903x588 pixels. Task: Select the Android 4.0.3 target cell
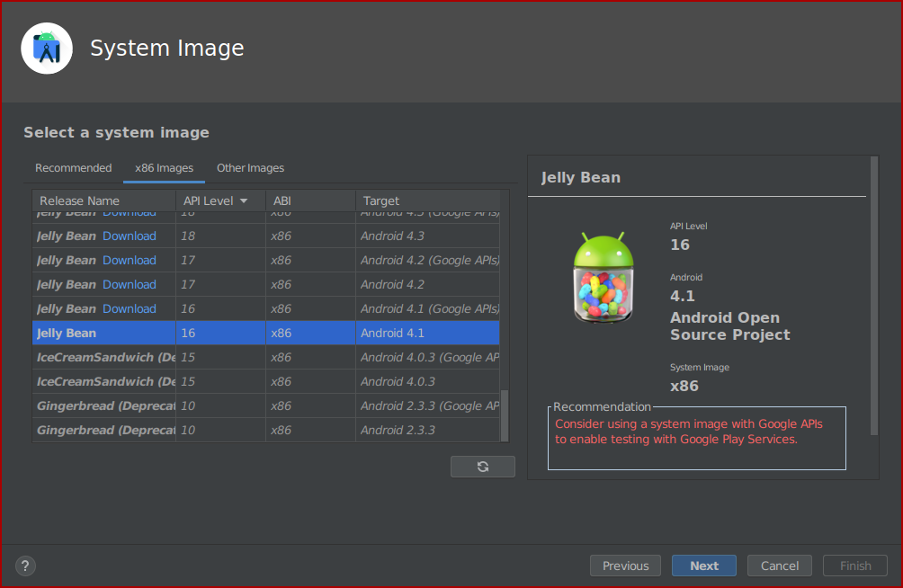tap(427, 381)
